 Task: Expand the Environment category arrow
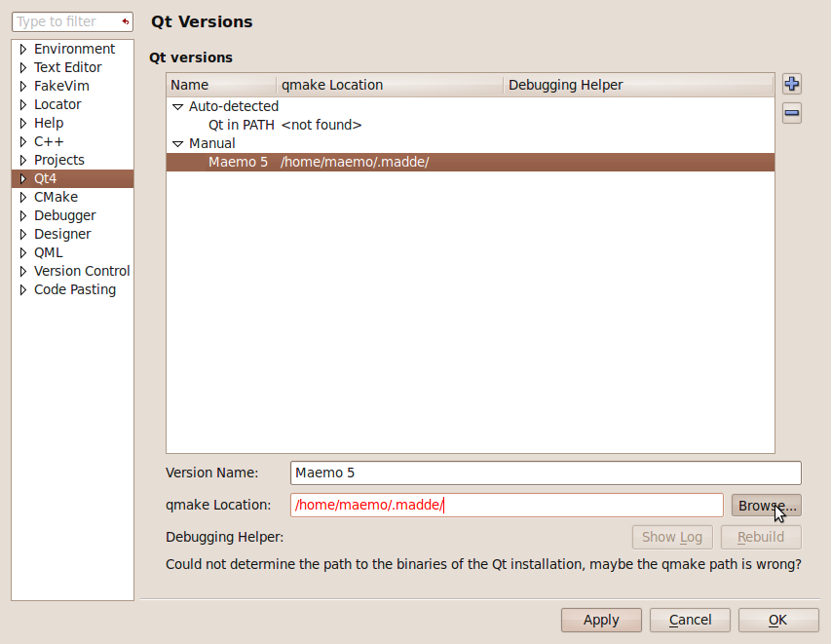tap(23, 50)
